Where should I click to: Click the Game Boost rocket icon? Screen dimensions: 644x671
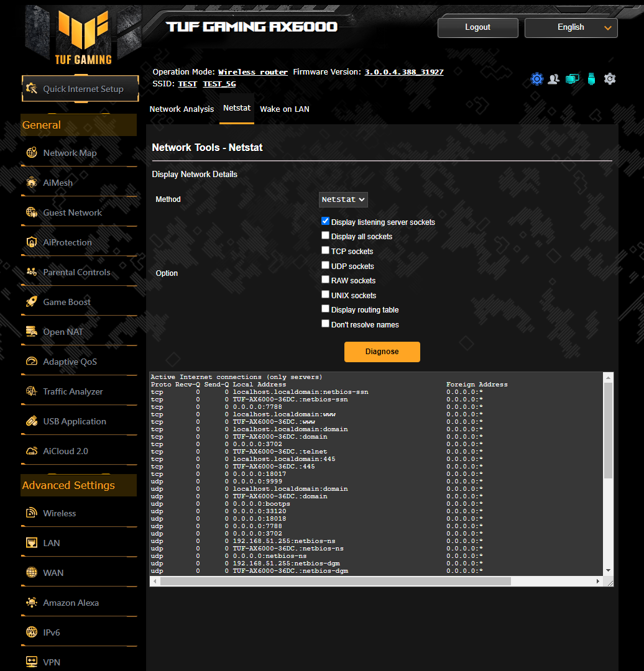[x=32, y=302]
